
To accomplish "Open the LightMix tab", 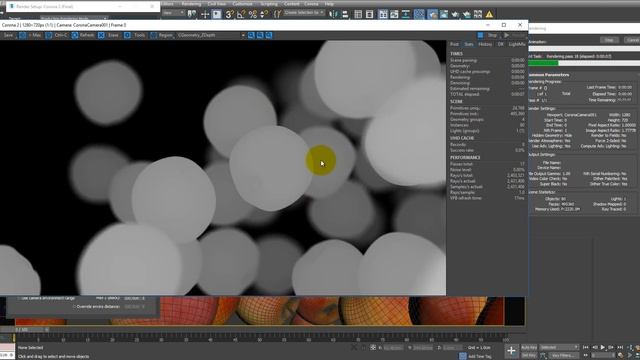I will point(517,44).
